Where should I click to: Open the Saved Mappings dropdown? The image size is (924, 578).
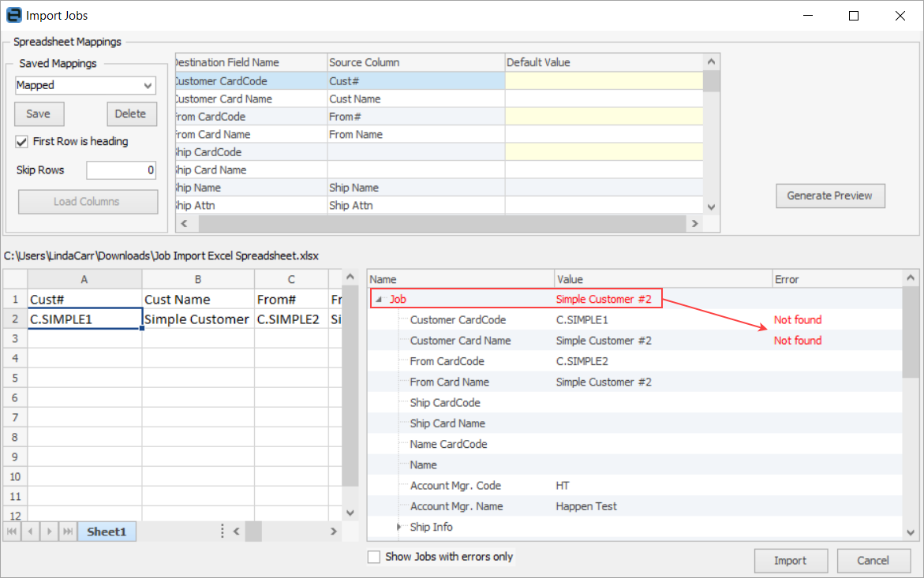tap(148, 85)
